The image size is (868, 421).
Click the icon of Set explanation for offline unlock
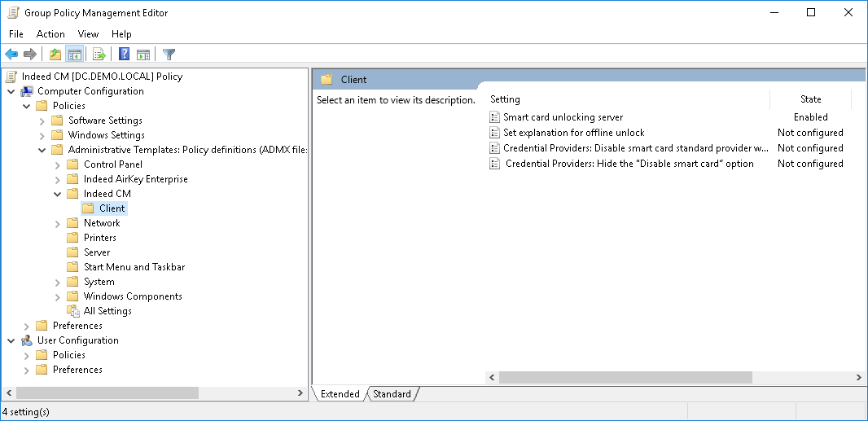pyautogui.click(x=494, y=133)
